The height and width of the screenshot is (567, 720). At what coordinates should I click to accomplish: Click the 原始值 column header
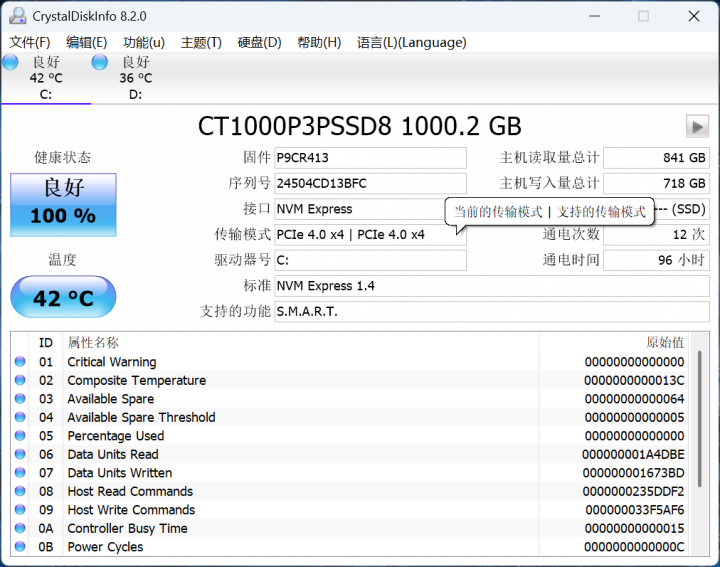665,342
